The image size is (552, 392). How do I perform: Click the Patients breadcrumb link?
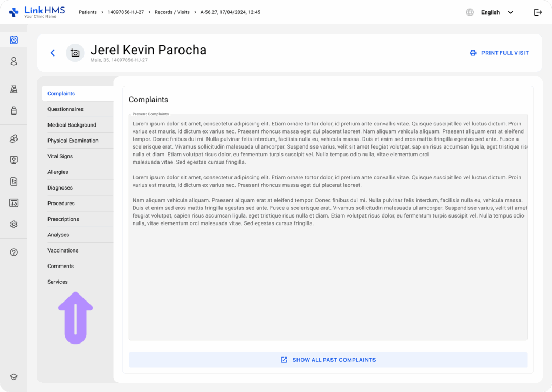(x=88, y=12)
